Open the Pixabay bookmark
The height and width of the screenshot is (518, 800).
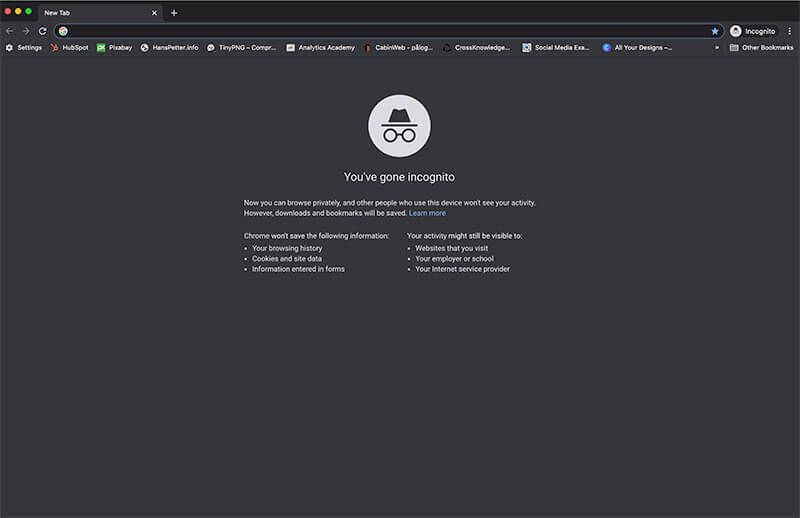coord(115,47)
